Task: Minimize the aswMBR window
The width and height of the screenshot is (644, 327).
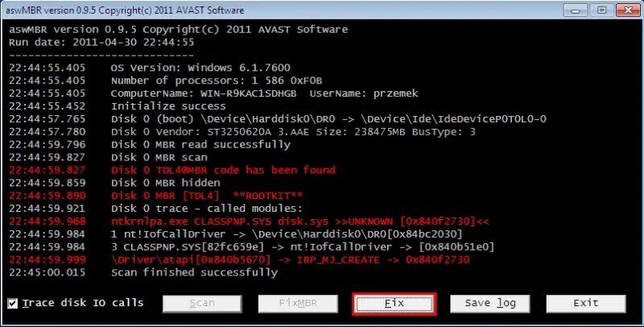Action: pos(576,10)
